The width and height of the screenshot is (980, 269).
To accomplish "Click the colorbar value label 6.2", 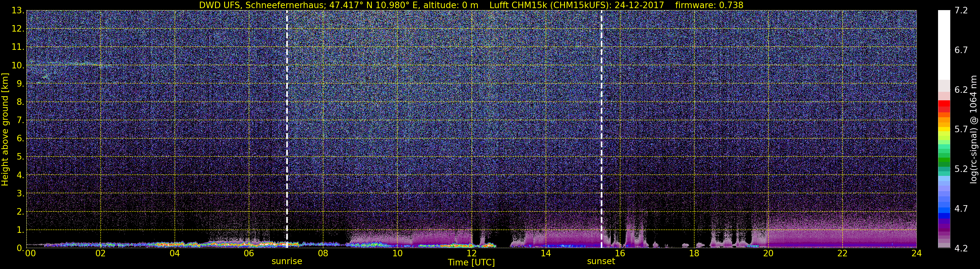I will point(961,90).
